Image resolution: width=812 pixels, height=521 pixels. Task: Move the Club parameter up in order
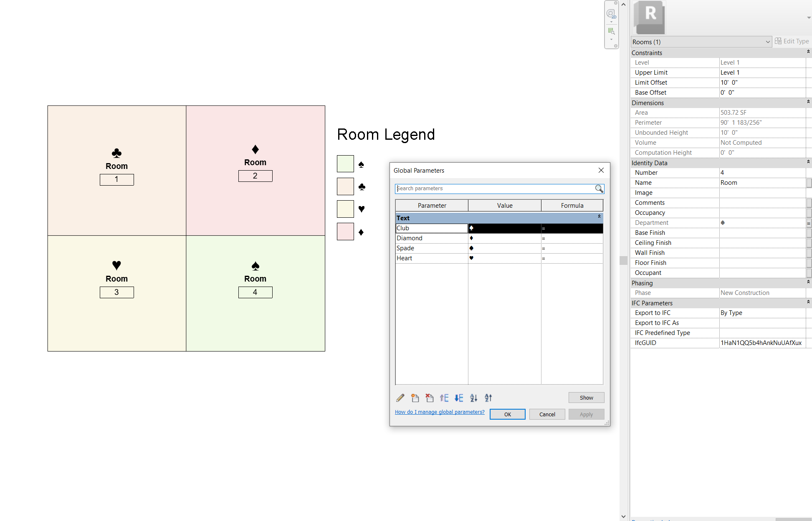pyautogui.click(x=444, y=398)
